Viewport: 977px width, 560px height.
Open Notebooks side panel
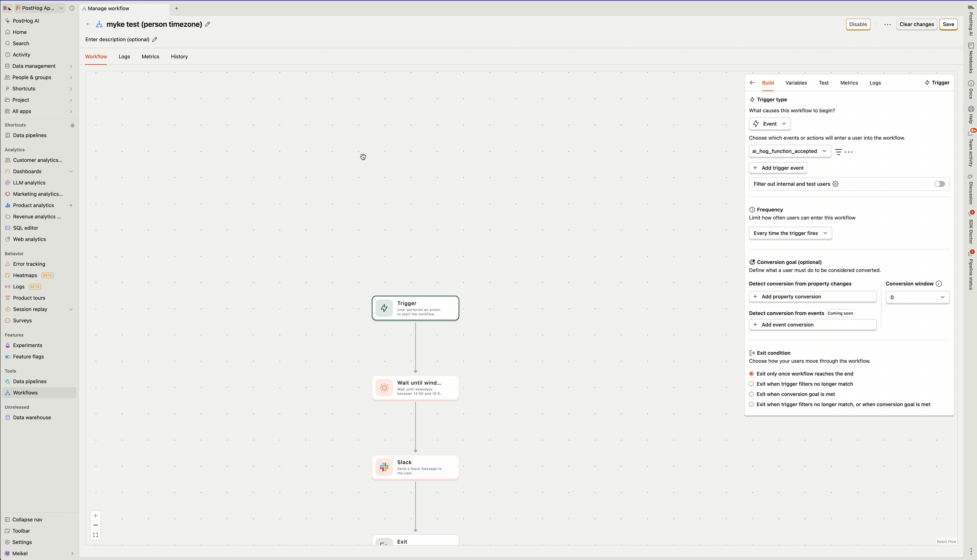(x=971, y=58)
